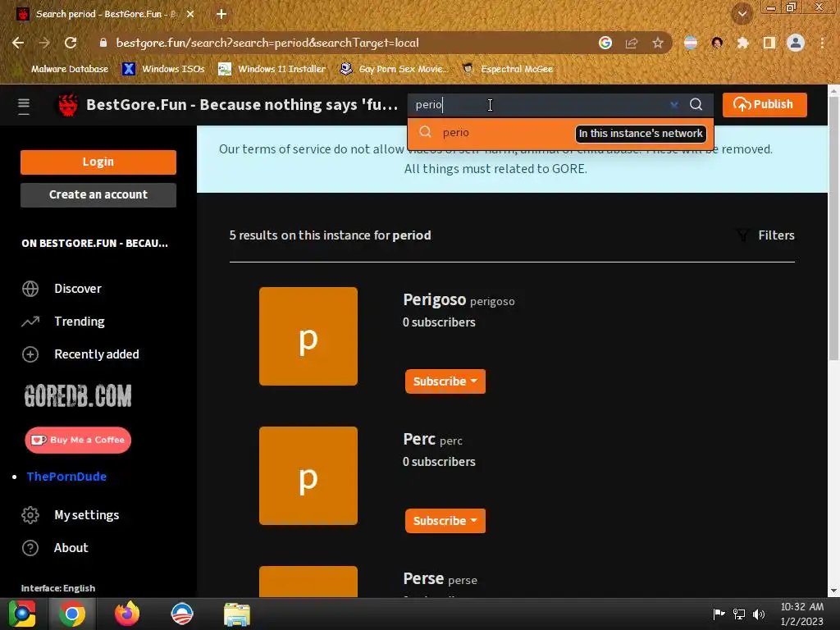Open a new browser tab
This screenshot has height=630, width=840.
pos(221,14)
